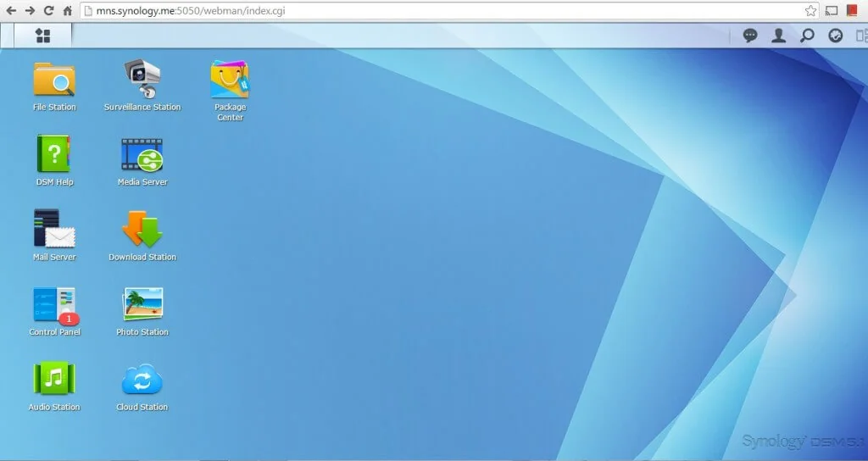This screenshot has height=461, width=868.
Task: Open File Station from the desktop
Action: click(x=54, y=81)
